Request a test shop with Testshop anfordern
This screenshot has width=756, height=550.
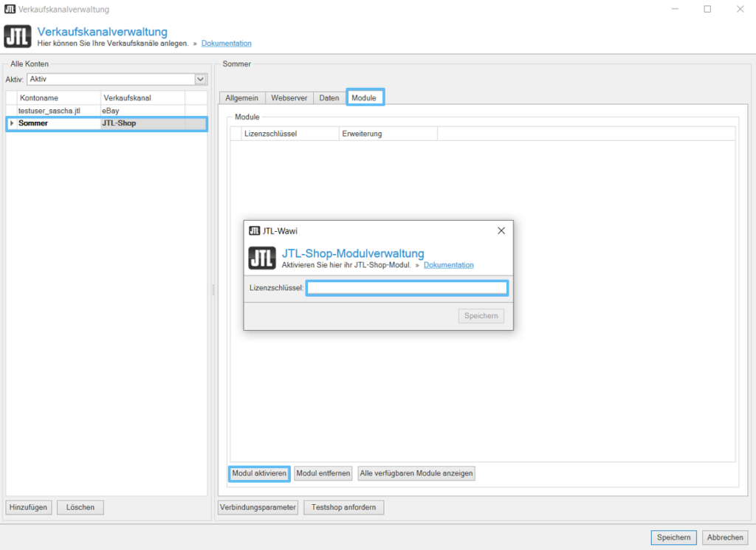point(343,507)
